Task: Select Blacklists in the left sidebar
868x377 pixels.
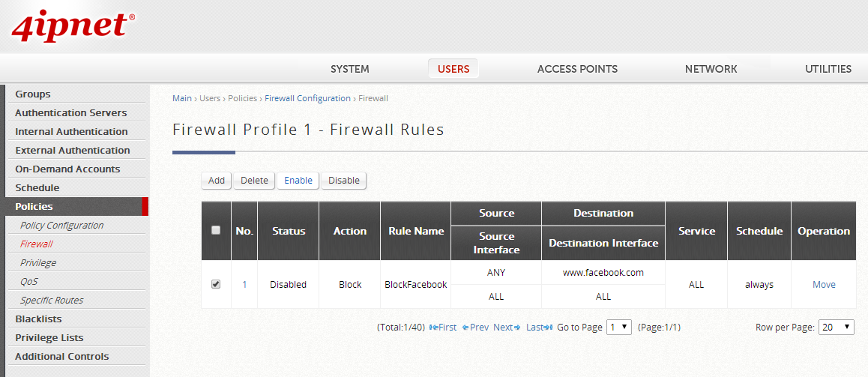Action: pyautogui.click(x=38, y=319)
